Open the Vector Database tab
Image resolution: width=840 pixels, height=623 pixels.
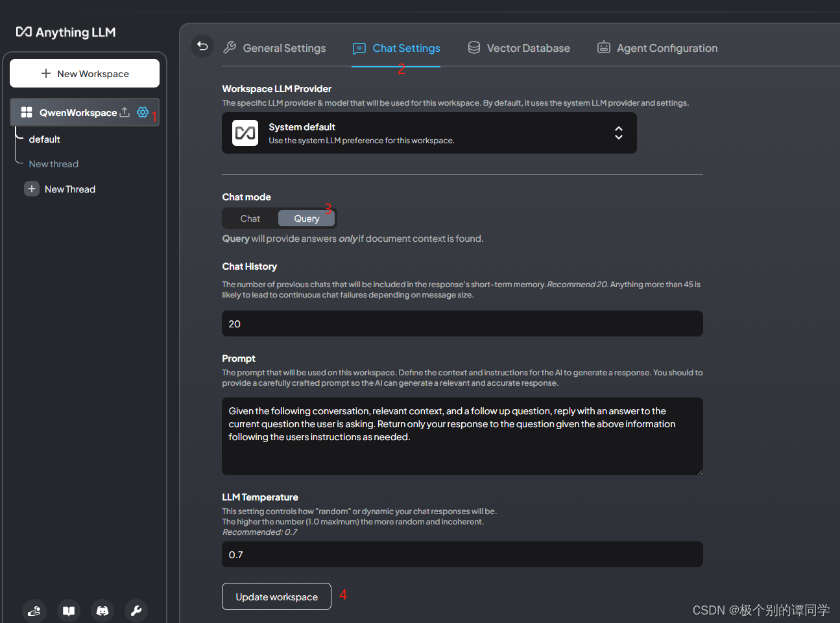tap(519, 48)
